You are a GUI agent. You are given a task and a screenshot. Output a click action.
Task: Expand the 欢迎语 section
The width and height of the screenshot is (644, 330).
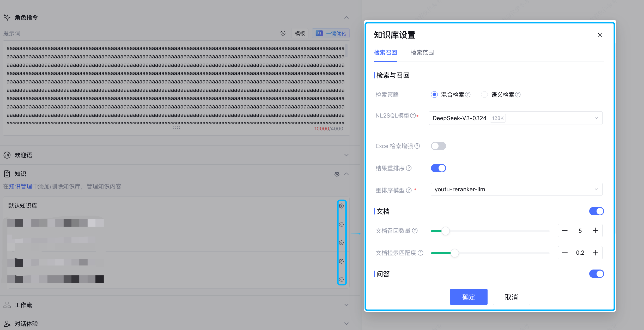click(346, 155)
